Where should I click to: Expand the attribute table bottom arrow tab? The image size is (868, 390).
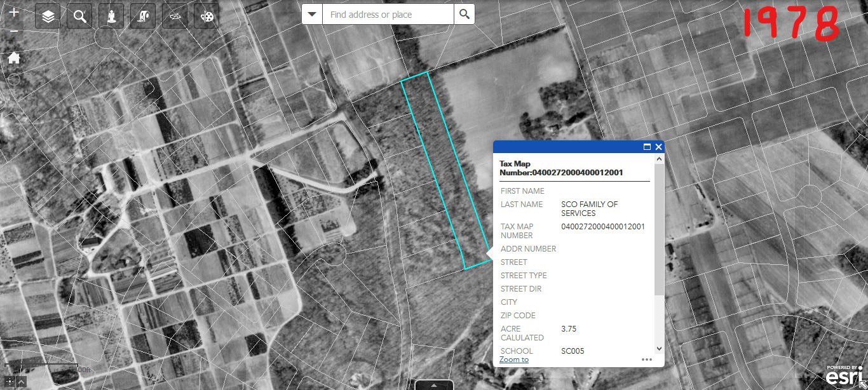coord(434,385)
